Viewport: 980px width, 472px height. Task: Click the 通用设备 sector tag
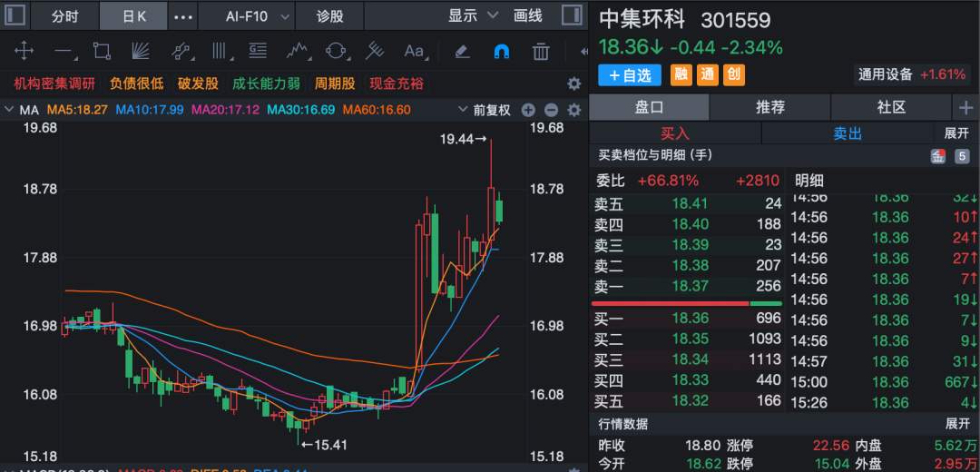(886, 74)
